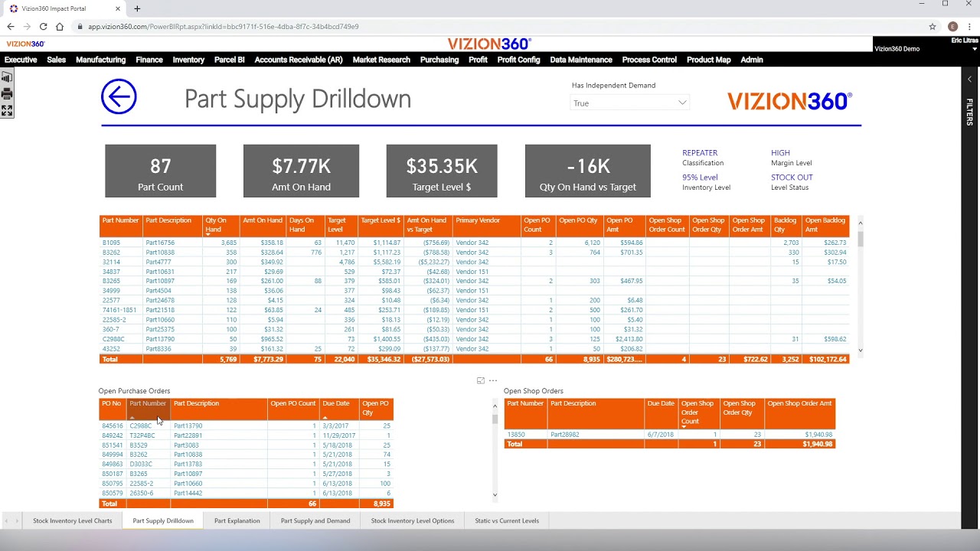This screenshot has width=980, height=551.
Task: Click the $35.35K Target Level card
Action: (x=442, y=171)
